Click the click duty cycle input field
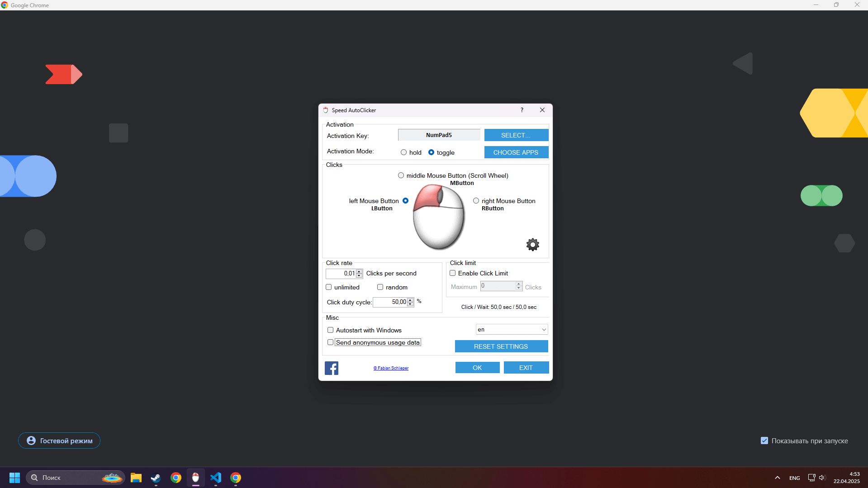 [390, 302]
